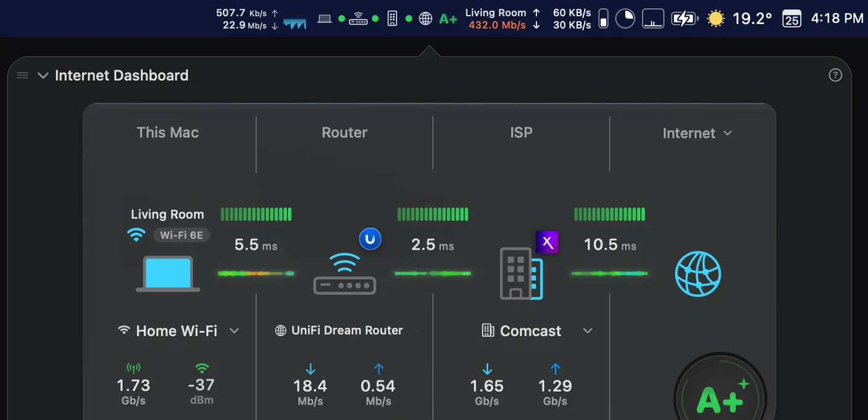Click the green Wi-Fi icon above -37

pyautogui.click(x=201, y=368)
